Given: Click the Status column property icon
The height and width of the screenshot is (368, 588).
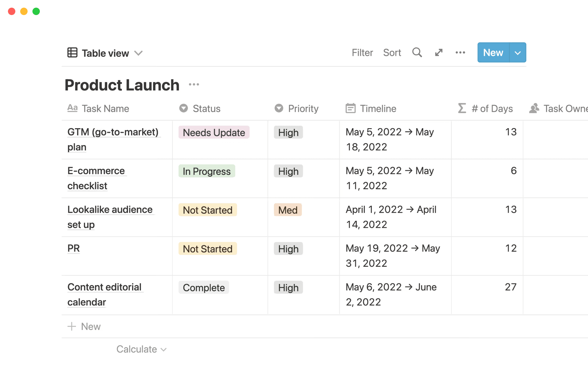Looking at the screenshot, I should (183, 108).
